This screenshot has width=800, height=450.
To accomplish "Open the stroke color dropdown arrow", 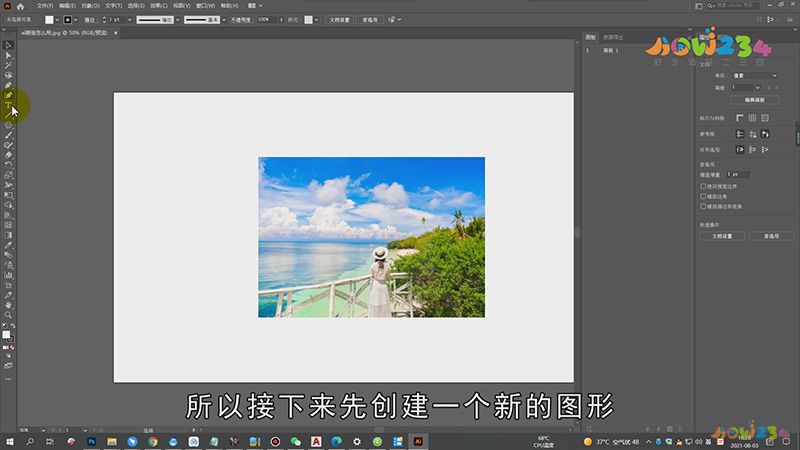I will click(x=76, y=20).
